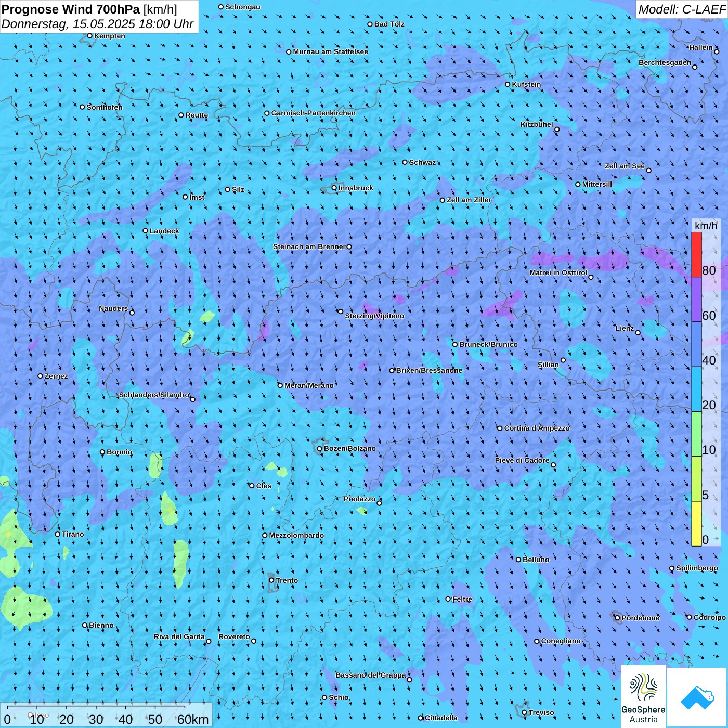
Task: Click the 'Schwaz' label
Action: click(x=423, y=162)
